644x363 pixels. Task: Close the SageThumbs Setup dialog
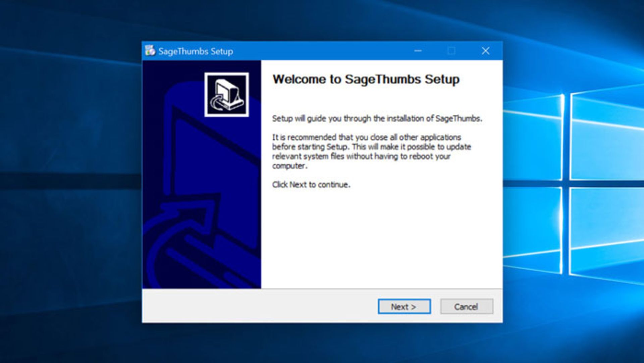click(485, 51)
